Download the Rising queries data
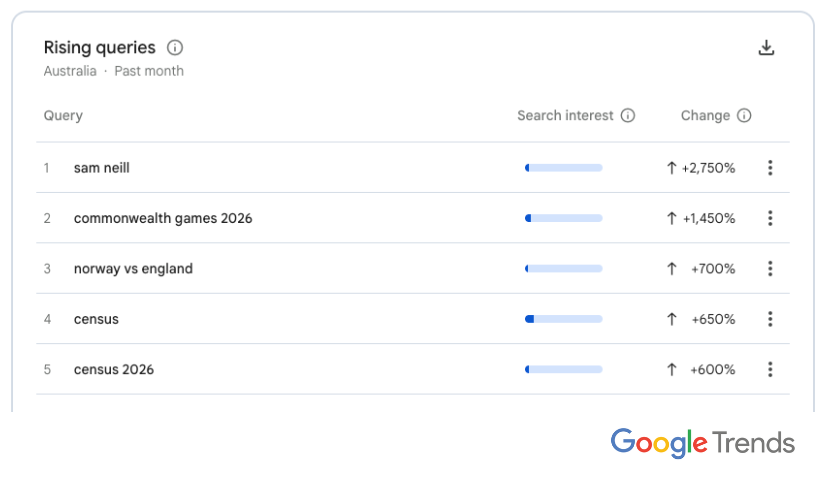828x480 pixels. click(766, 48)
